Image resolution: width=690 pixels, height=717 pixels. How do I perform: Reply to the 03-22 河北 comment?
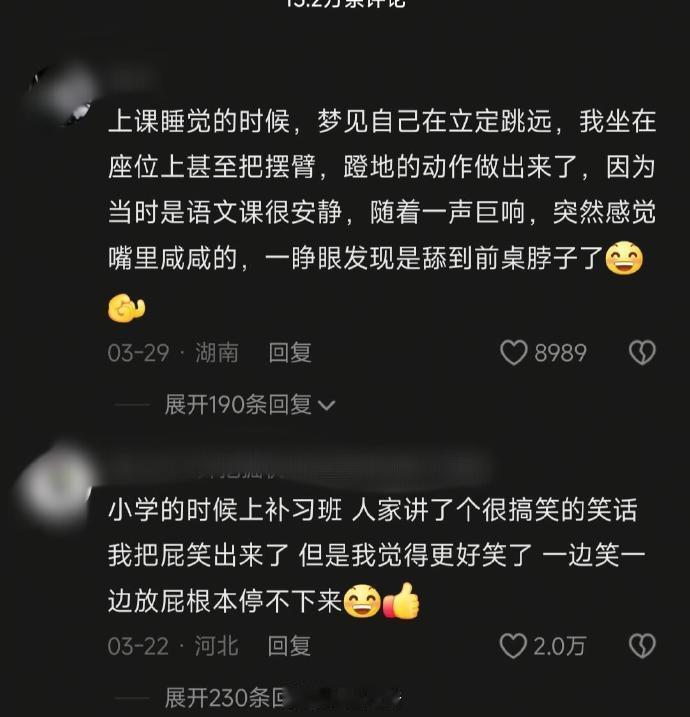(289, 646)
